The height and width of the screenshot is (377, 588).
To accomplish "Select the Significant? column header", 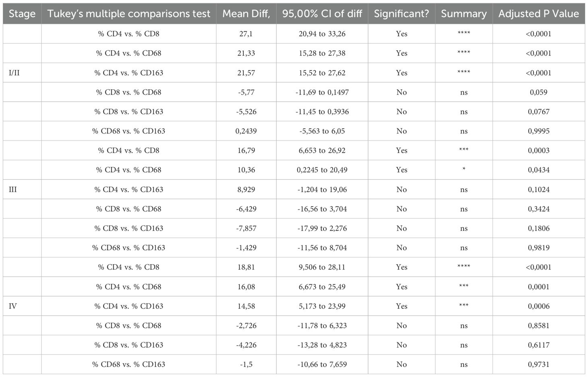I will pyautogui.click(x=402, y=14).
